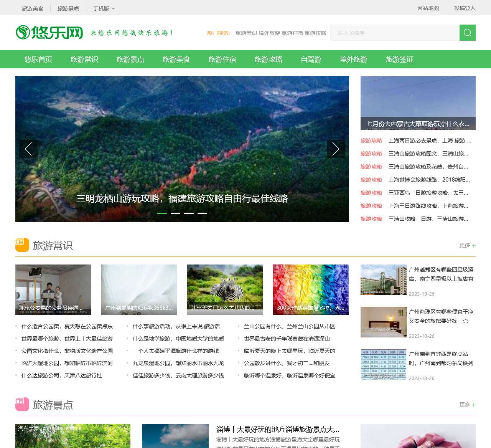This screenshot has width=491, height=448.
Task: Click 旅游景点 link in top bar
Action: [x=68, y=8]
